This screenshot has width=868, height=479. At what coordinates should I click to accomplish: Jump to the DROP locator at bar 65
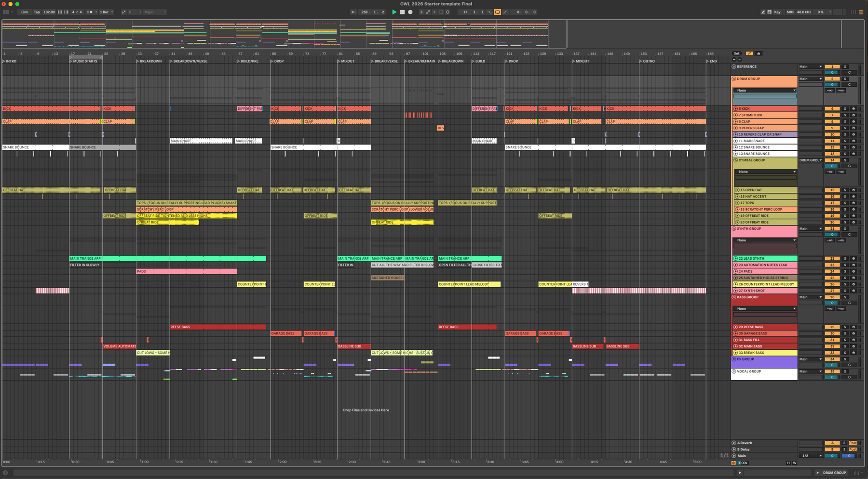click(x=277, y=62)
